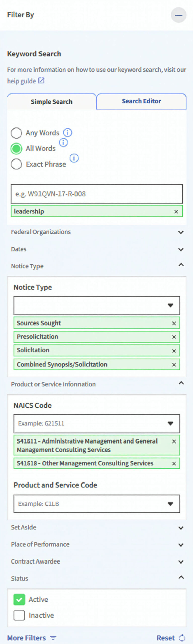Switch to the Search Editor tab
Viewport: 193px width, 644px height.
[141, 101]
